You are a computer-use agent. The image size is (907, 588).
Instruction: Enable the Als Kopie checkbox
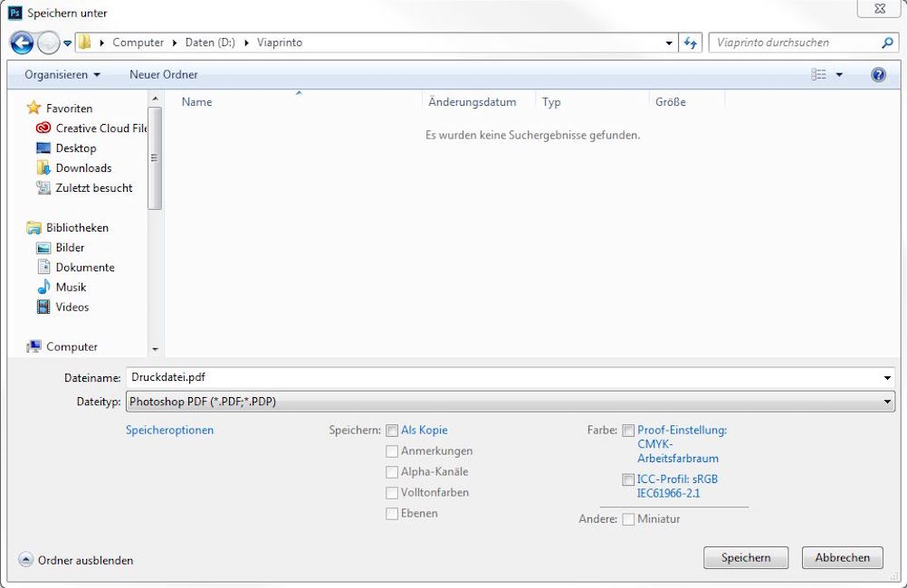tap(392, 431)
